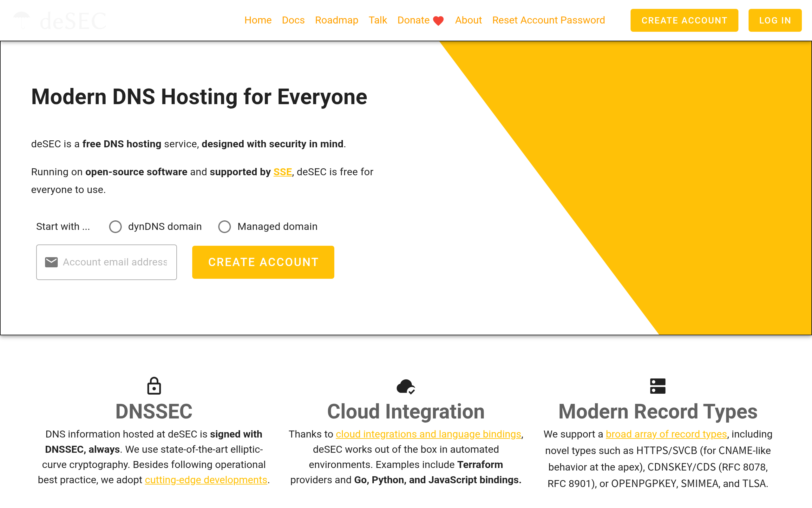Select the Managed domain radio button
This screenshot has height=508, width=812.
pos(225,227)
